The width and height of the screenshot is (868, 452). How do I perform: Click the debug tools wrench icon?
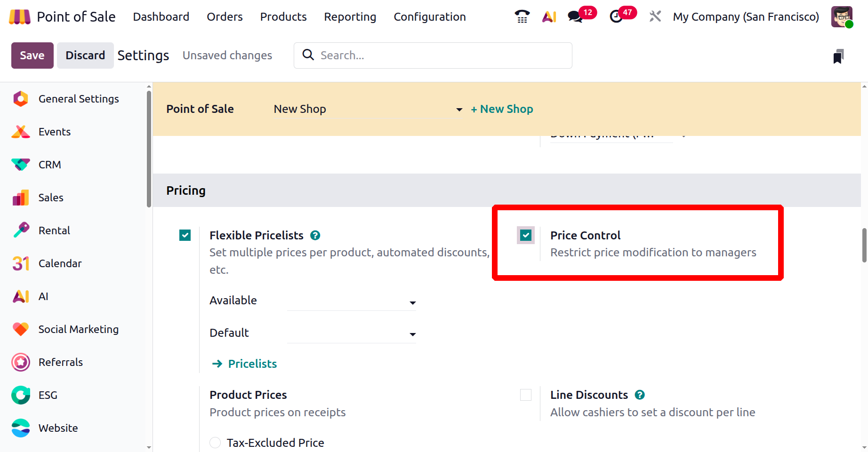(x=655, y=16)
